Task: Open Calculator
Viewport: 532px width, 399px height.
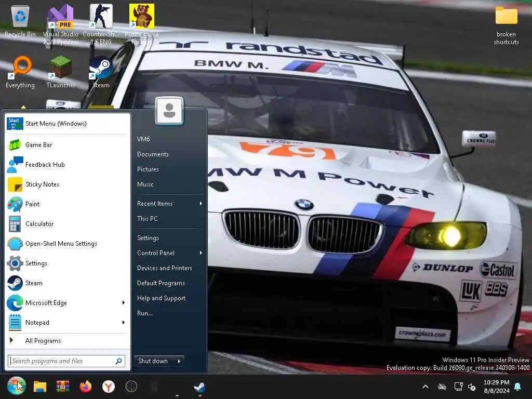Action: (67, 223)
